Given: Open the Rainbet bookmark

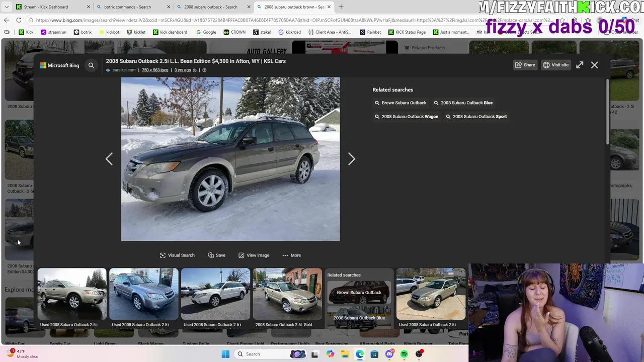Looking at the screenshot, I should pyautogui.click(x=370, y=32).
